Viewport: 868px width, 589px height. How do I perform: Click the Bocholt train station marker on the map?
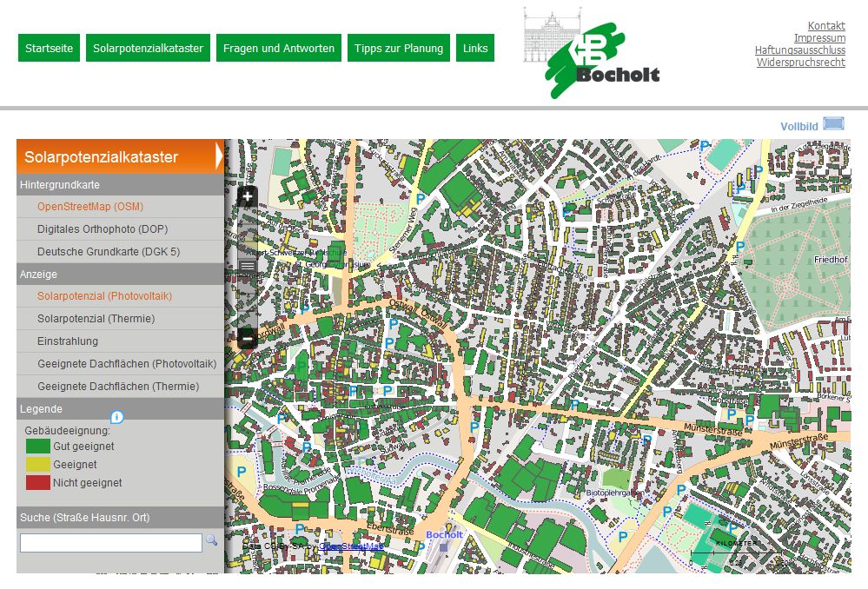443,547
